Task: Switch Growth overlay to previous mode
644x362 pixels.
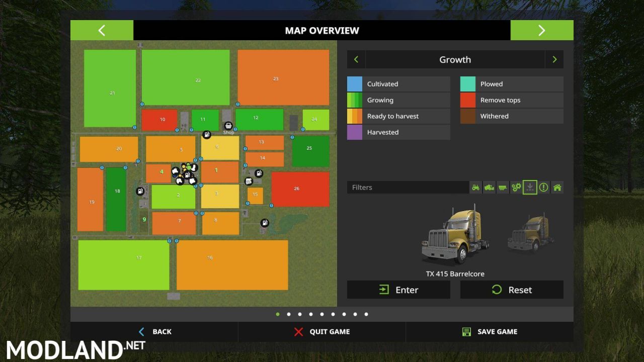Action: pos(356,59)
